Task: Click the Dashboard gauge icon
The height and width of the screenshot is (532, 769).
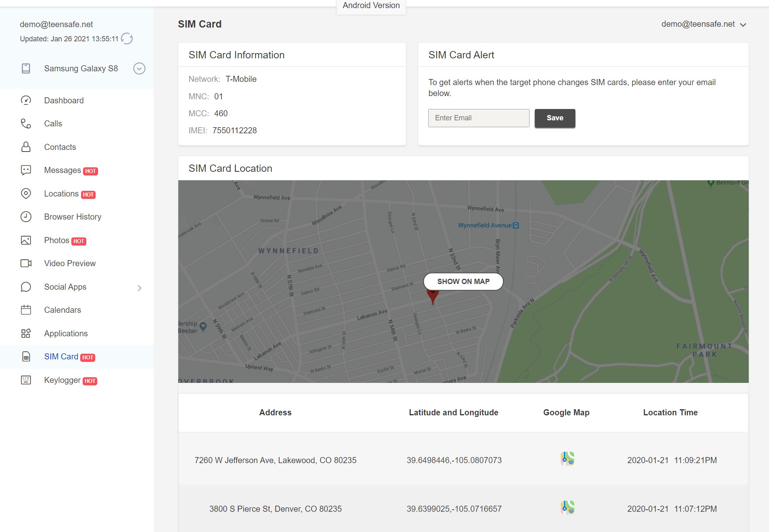Action: [x=26, y=100]
